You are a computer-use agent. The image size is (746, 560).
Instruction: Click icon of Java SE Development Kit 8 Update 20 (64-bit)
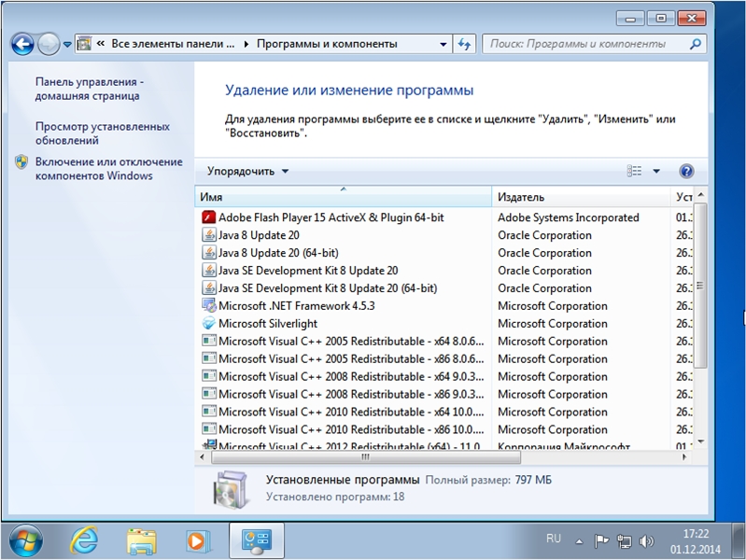[208, 287]
